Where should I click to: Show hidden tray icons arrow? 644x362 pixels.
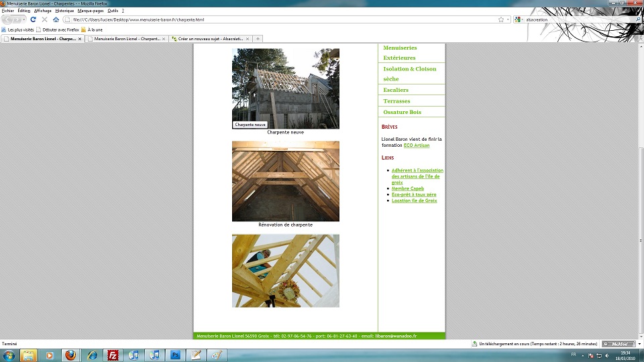(582, 355)
